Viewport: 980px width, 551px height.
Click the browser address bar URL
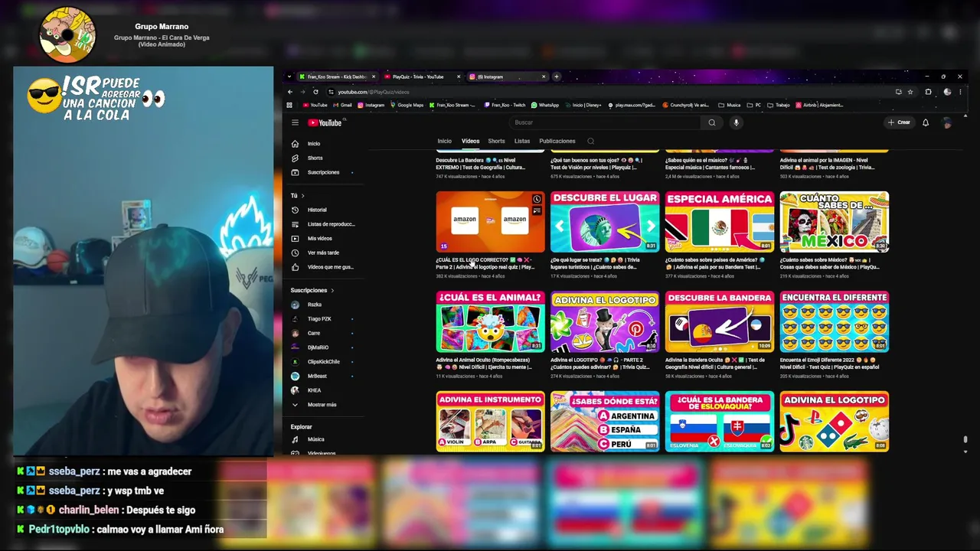(372, 92)
